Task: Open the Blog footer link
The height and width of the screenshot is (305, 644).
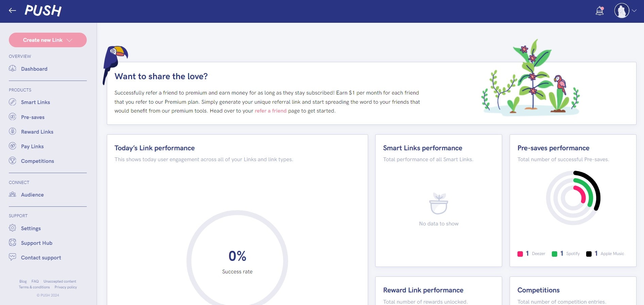Action: coord(23,281)
